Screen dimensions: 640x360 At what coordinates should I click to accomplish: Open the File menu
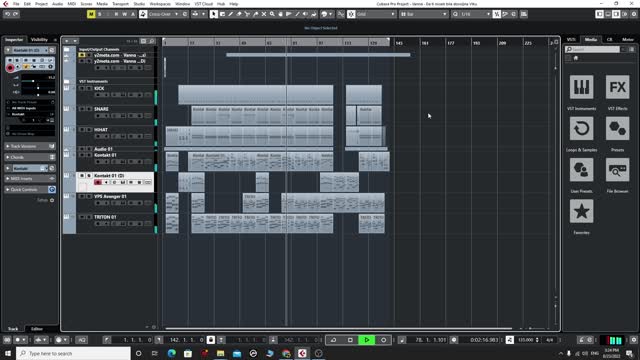[16, 4]
